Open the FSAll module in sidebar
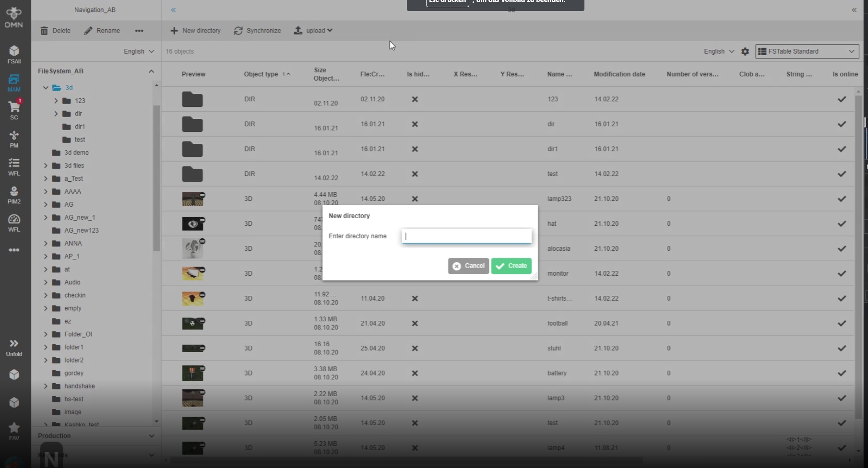The width and height of the screenshot is (868, 468). [x=14, y=54]
